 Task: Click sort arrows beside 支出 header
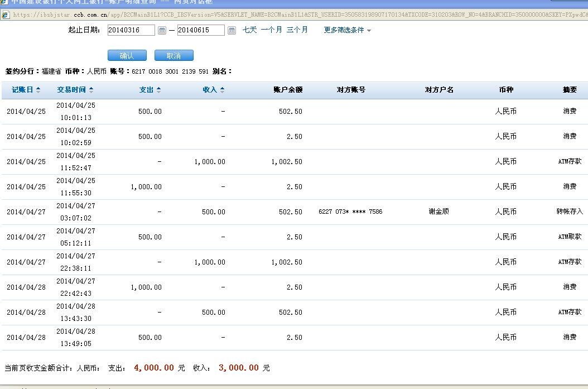coord(158,90)
